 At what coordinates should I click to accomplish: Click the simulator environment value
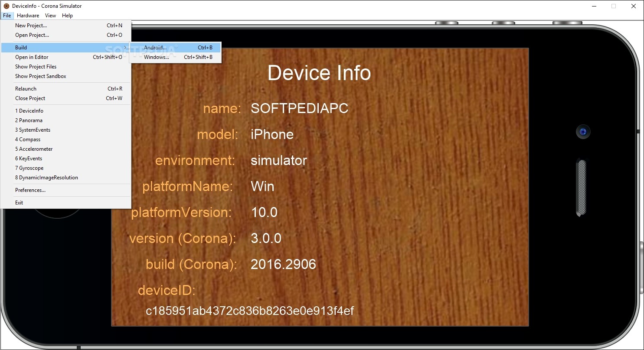click(x=279, y=160)
